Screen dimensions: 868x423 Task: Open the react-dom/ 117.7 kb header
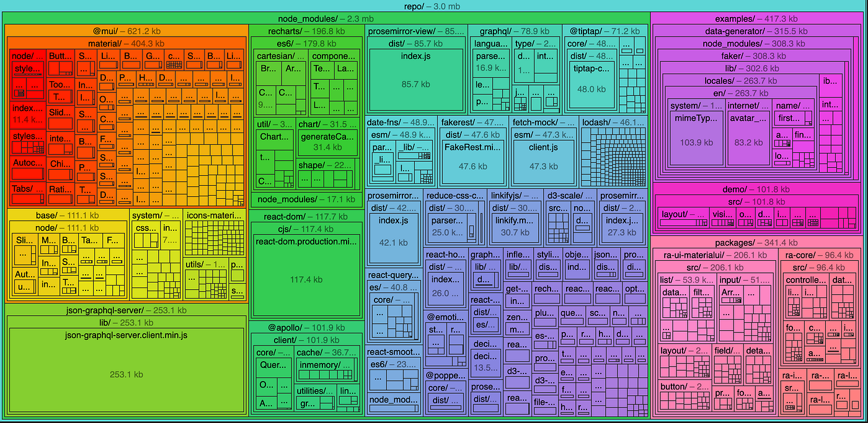tap(306, 216)
